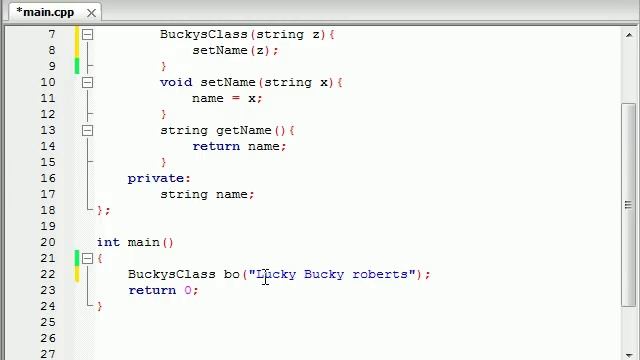Click 'BuckysClass bo' on line 22
This screenshot has width=640, height=360.
184,274
